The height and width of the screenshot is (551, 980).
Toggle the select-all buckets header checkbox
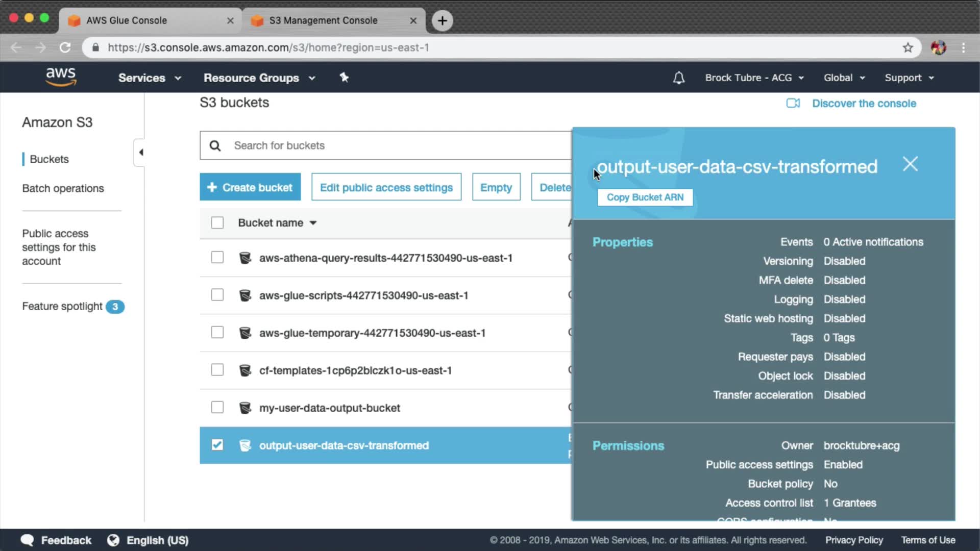217,223
